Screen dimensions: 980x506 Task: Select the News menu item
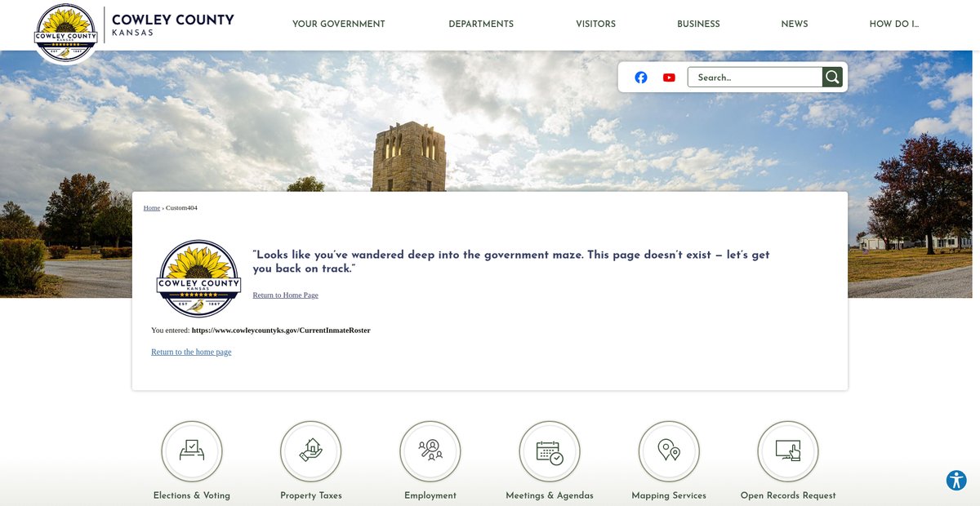pyautogui.click(x=794, y=24)
